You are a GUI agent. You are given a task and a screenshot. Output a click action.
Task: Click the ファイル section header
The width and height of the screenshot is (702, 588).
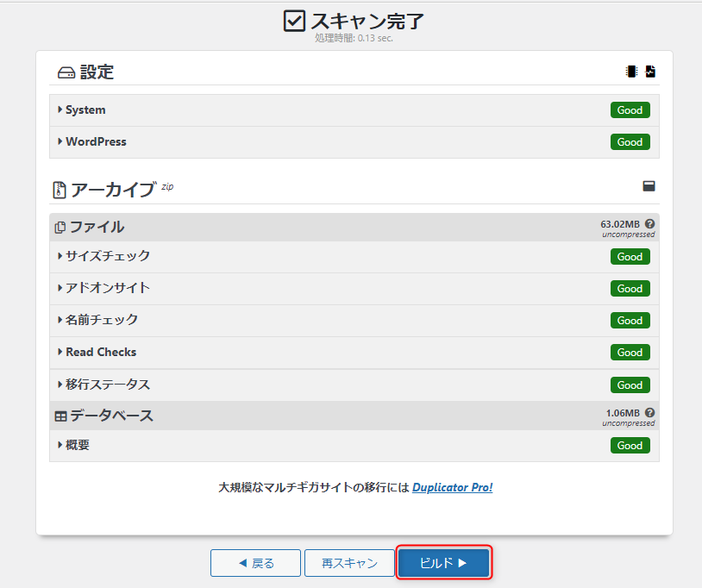(354, 228)
